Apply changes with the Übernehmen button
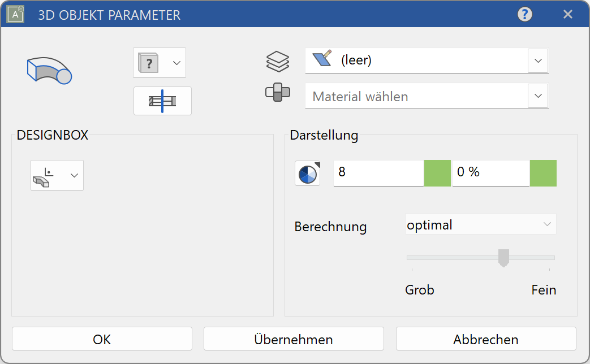Viewport: 590px width, 364px height. (x=293, y=340)
